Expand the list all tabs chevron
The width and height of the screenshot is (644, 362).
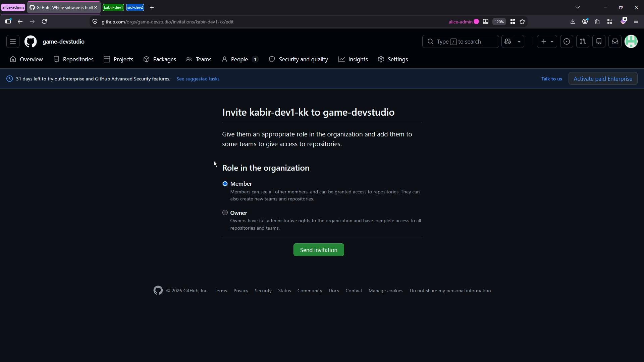[578, 7]
